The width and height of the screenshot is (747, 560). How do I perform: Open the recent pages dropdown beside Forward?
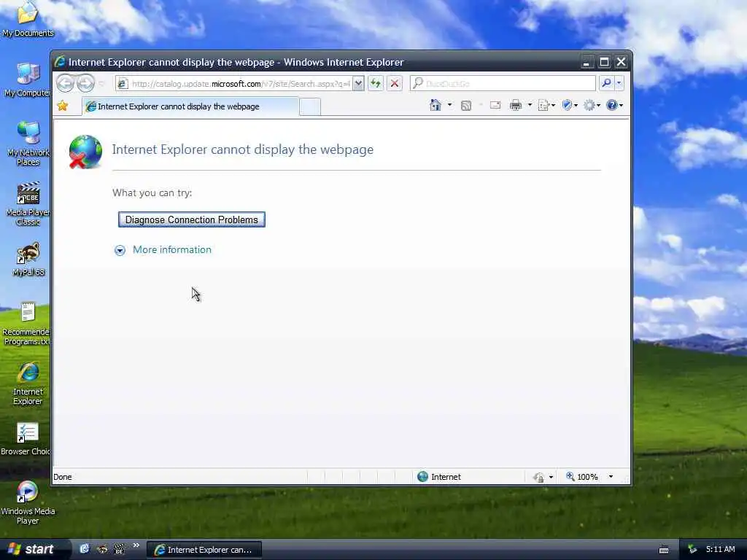pos(101,84)
